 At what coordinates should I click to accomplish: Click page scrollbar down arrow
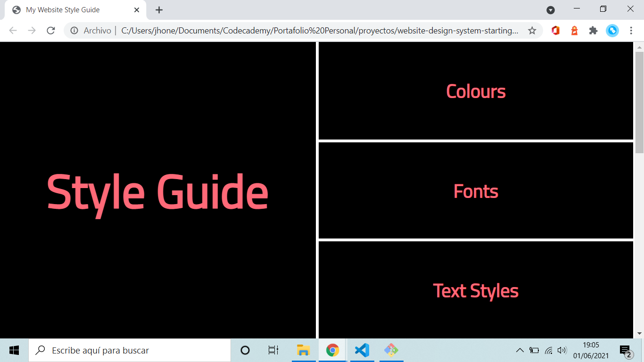point(640,334)
